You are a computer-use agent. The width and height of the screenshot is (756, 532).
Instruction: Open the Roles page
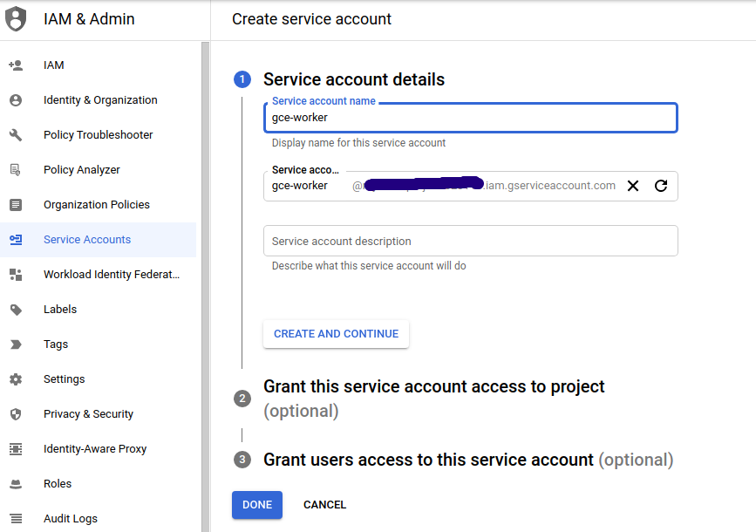(98, 484)
